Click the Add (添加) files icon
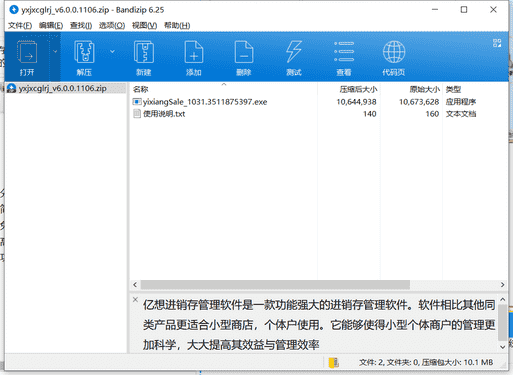Screen dimensions: 513x375 (x=194, y=52)
